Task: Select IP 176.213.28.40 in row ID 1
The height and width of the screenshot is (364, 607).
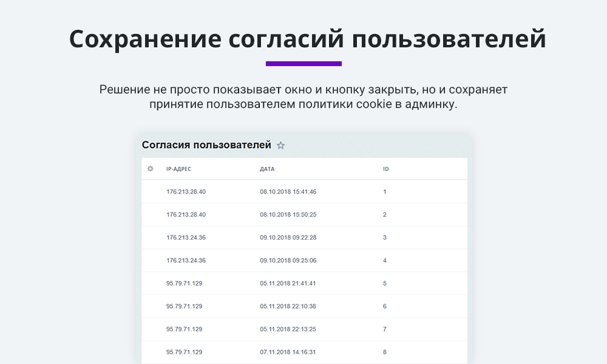Action: coord(186,192)
